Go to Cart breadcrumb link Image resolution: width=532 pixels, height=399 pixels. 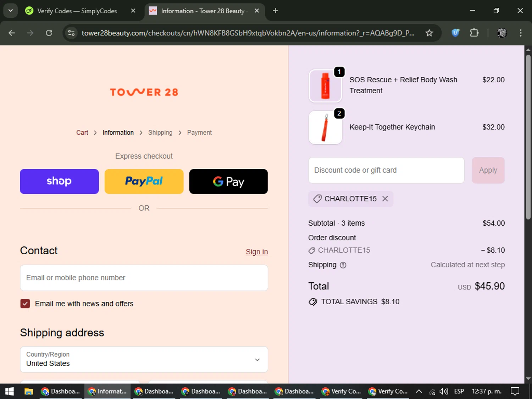pos(82,132)
